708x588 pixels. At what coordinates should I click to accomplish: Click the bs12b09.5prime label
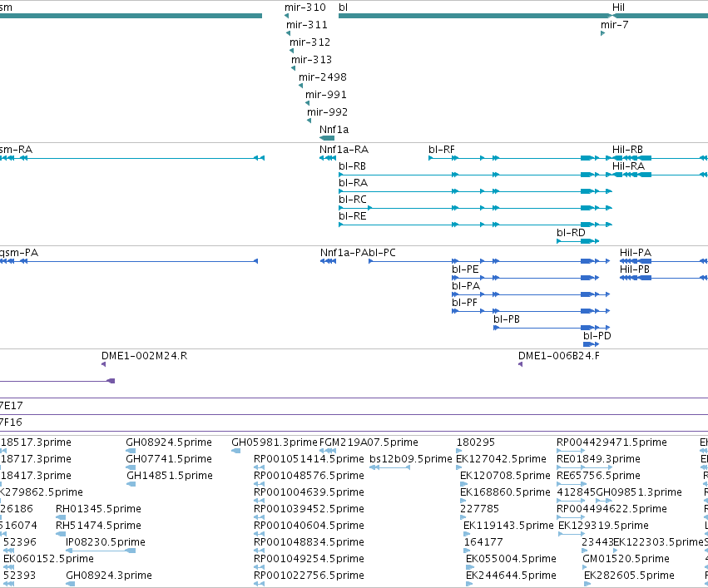[x=411, y=459]
